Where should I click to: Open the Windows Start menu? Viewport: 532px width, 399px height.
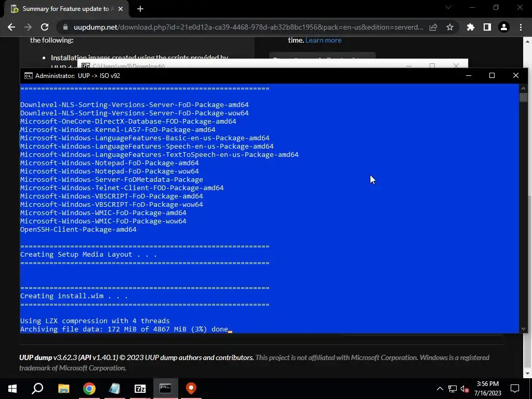coord(12,389)
